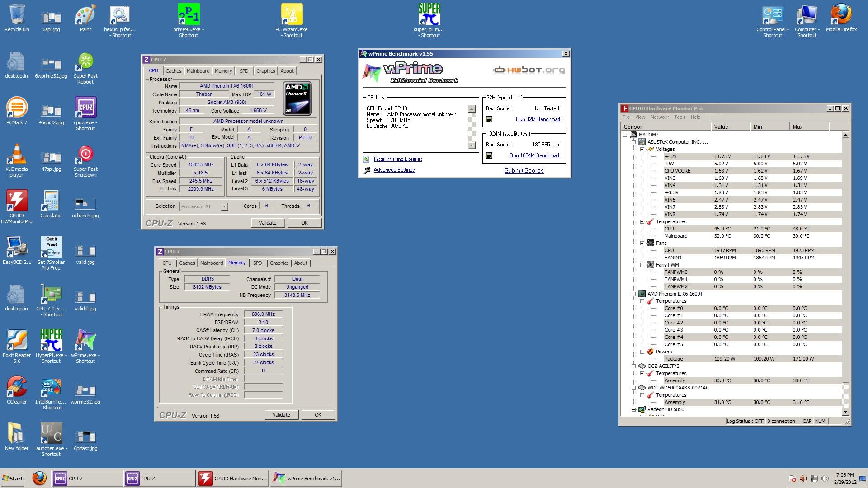The image size is (868, 488).
Task: Open the Mainboard tab in upper CPU-Z
Action: pyautogui.click(x=198, y=71)
